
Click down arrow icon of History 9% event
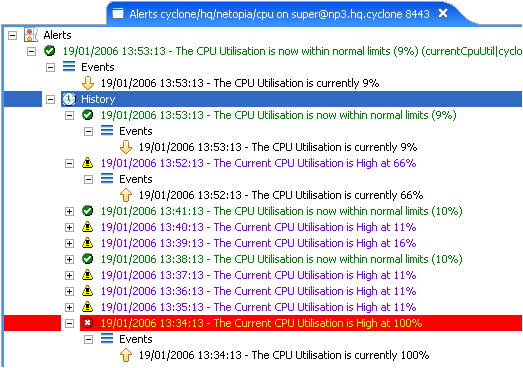click(126, 147)
